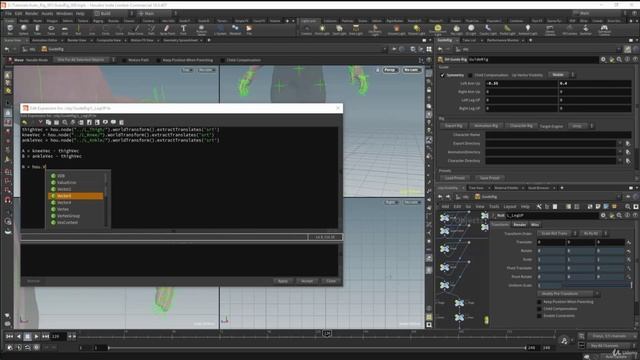640x360 pixels.
Task: Open Transform Order Scale Rot Trans dropdown
Action: (557, 233)
